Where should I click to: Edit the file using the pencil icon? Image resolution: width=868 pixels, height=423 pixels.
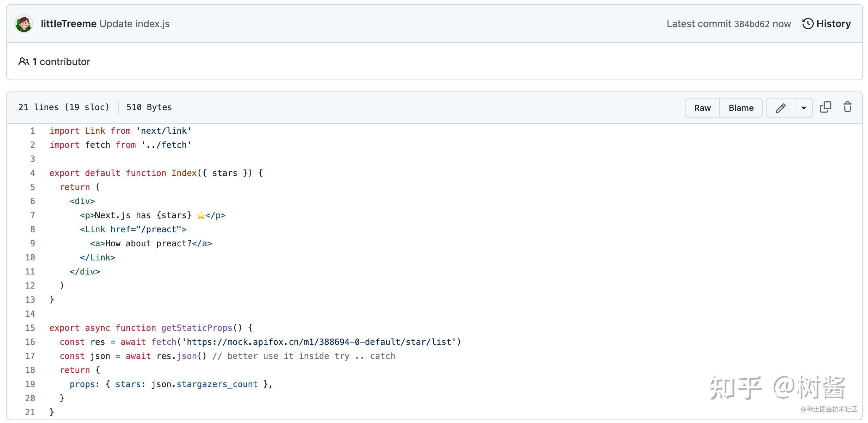pos(781,107)
